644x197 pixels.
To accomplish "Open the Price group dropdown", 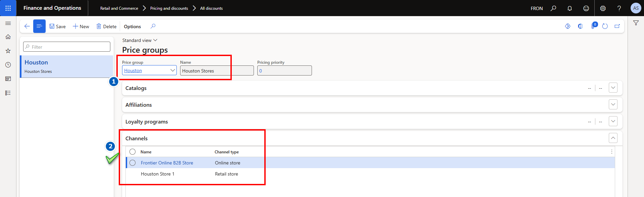I will [x=172, y=70].
